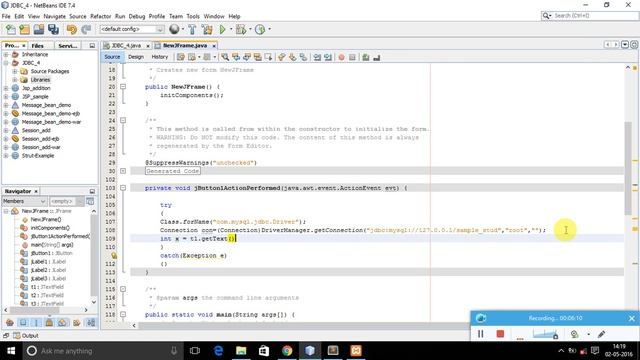Open the Run Project arrow dropdown
Screen dimensions: 640x360
(x=231, y=29)
